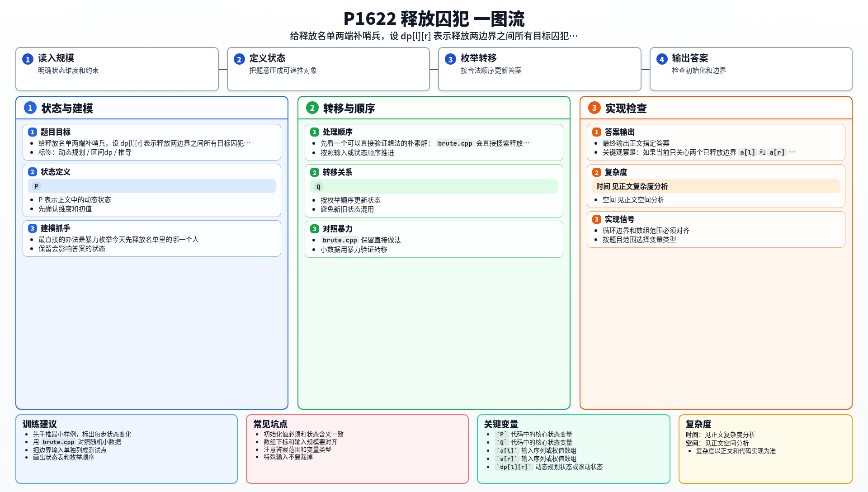Select the 状态与建模 section header
Viewport: 868px width, 492px height.
coord(152,108)
